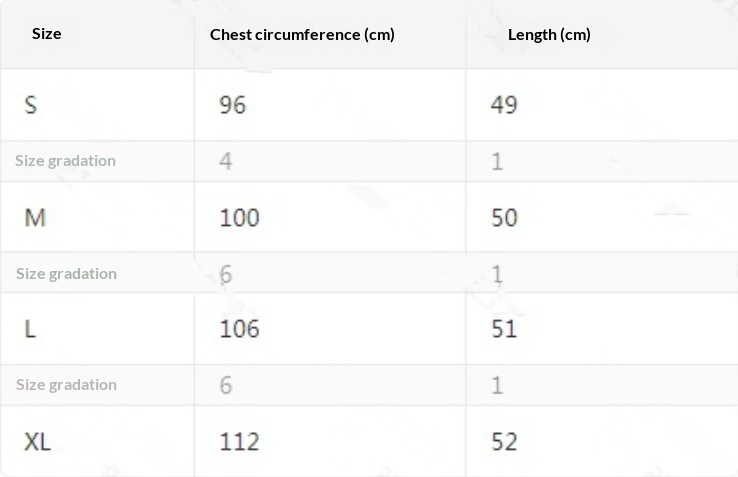Image resolution: width=738 pixels, height=477 pixels.
Task: Click the Chest circumference (cm) header
Action: 302,34
